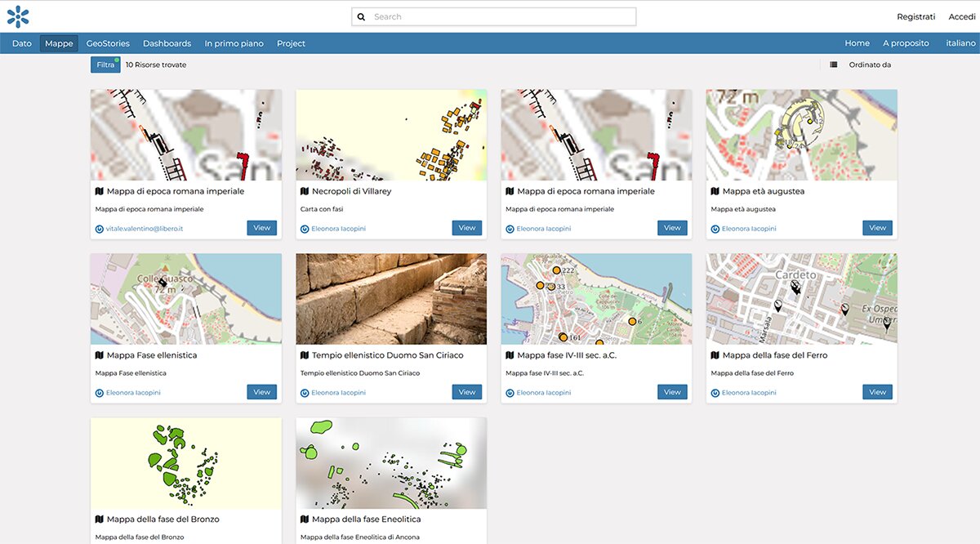Viewport: 980px width, 544px height.
Task: Click the search magnifier icon
Action: [x=361, y=16]
